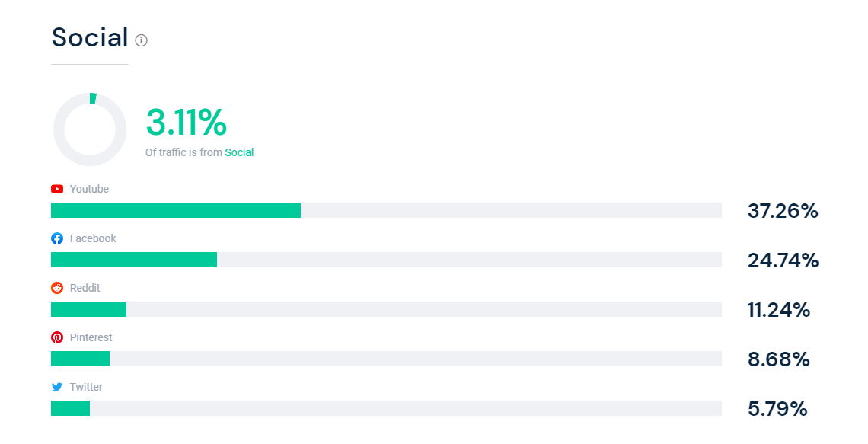Click the Twitter traffic share bar
The height and width of the screenshot is (444, 868).
coord(70,408)
